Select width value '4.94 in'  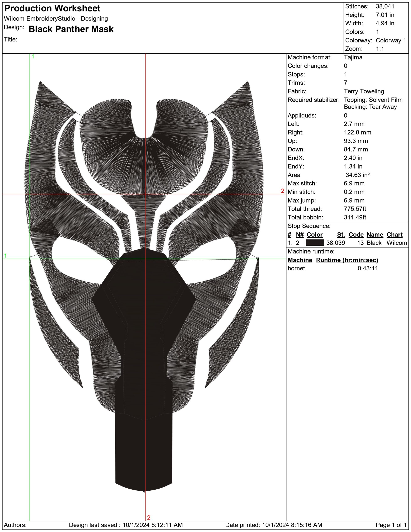click(385, 23)
